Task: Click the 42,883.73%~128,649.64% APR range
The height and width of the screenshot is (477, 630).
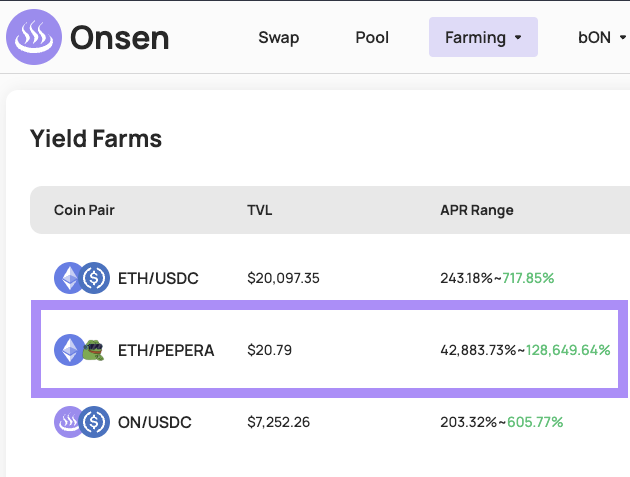Action: click(x=526, y=350)
